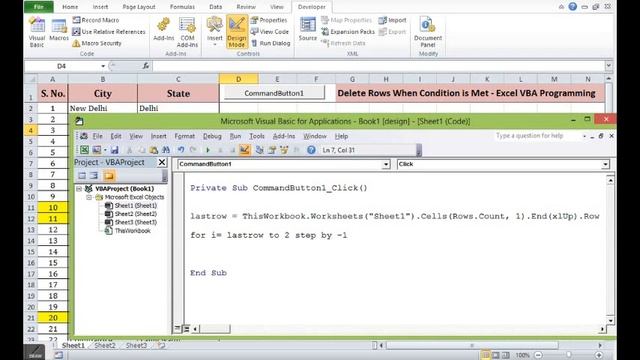The image size is (640, 360).
Task: Paste using VBA toolbar clipboard icon
Action: (x=153, y=150)
